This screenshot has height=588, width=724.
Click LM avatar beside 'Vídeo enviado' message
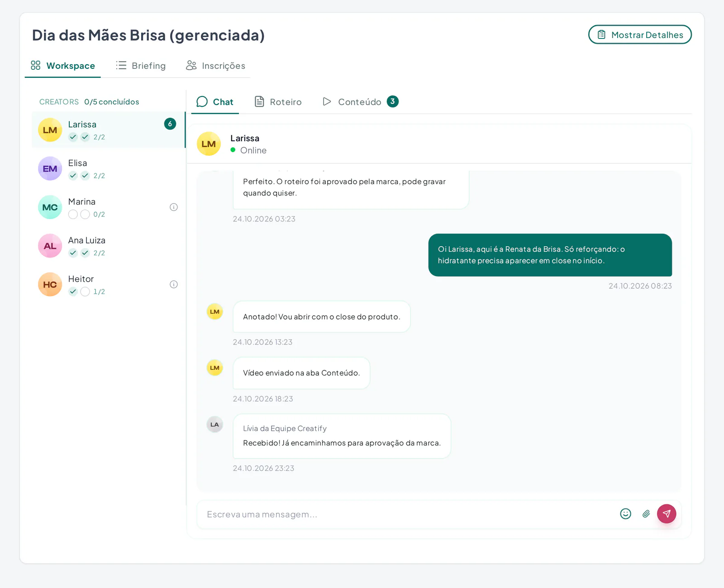214,368
